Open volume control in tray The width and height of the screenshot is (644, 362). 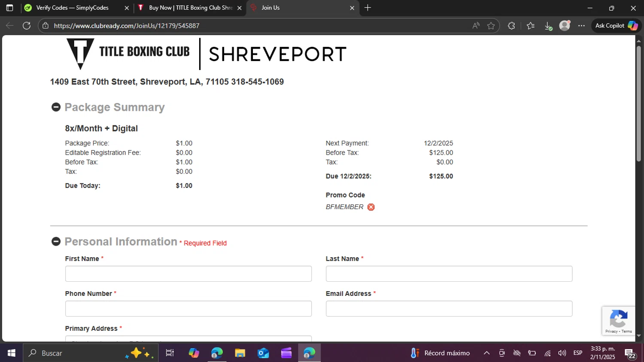coord(562,353)
